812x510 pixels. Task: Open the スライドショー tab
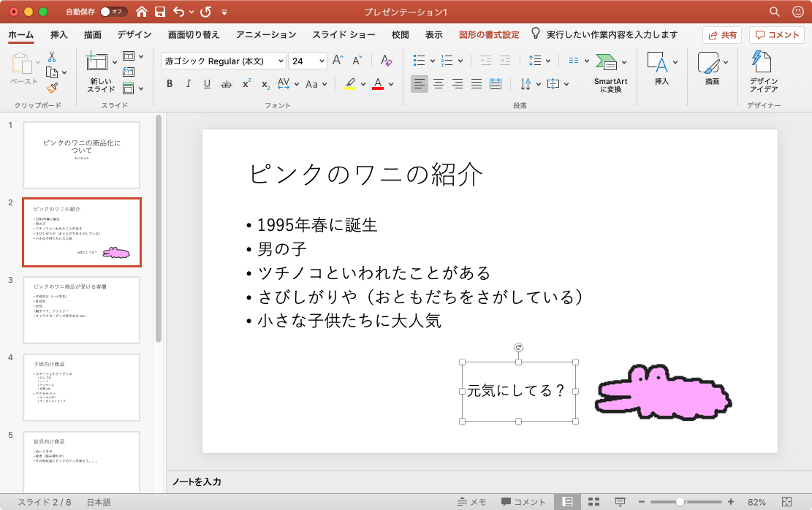pyautogui.click(x=344, y=34)
